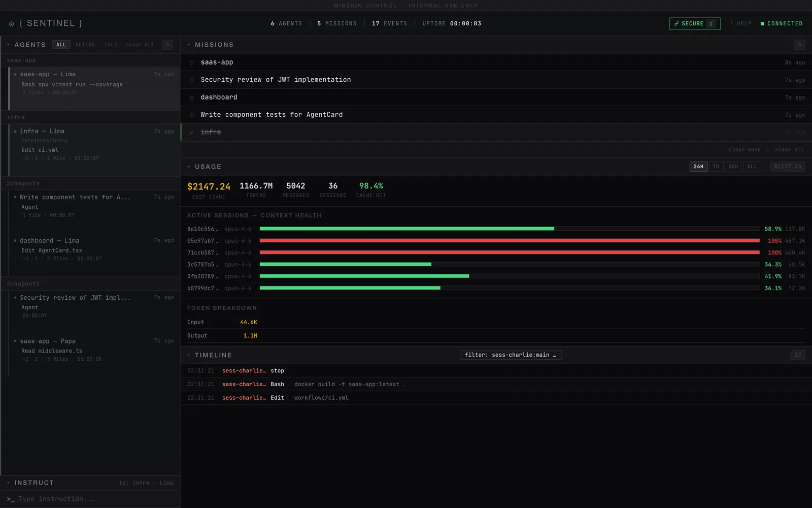Click status dot of infra — Lima

[x=15, y=132]
